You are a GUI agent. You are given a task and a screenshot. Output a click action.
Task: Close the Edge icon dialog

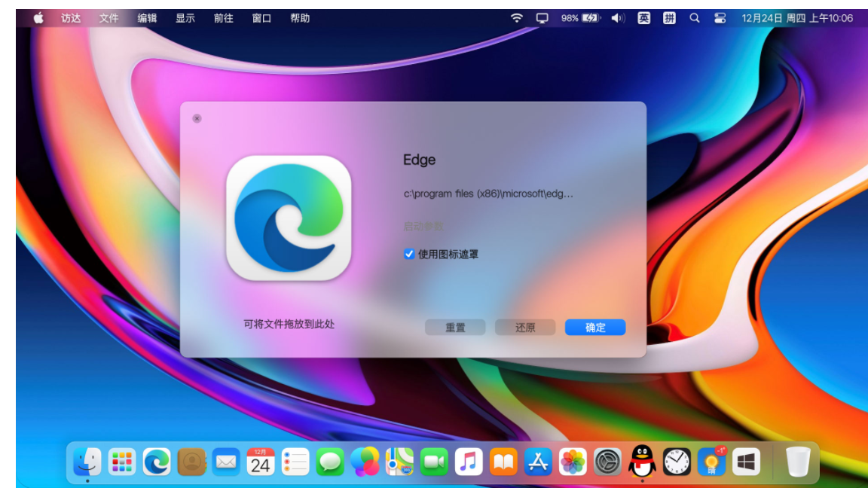point(197,118)
